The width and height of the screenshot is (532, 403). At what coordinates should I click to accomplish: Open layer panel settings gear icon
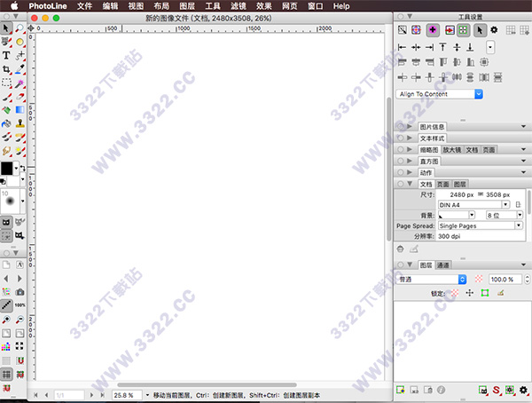523,390
